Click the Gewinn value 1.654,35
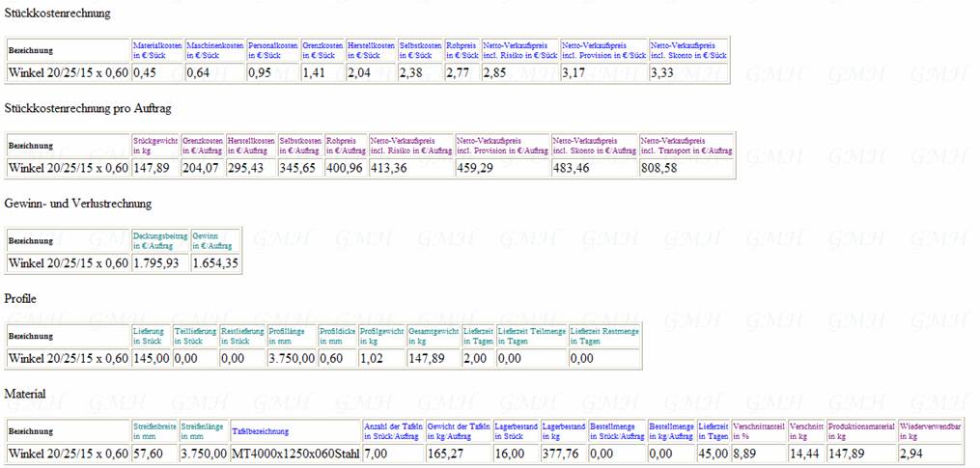Viewport: 980px width, 468px height. [215, 263]
